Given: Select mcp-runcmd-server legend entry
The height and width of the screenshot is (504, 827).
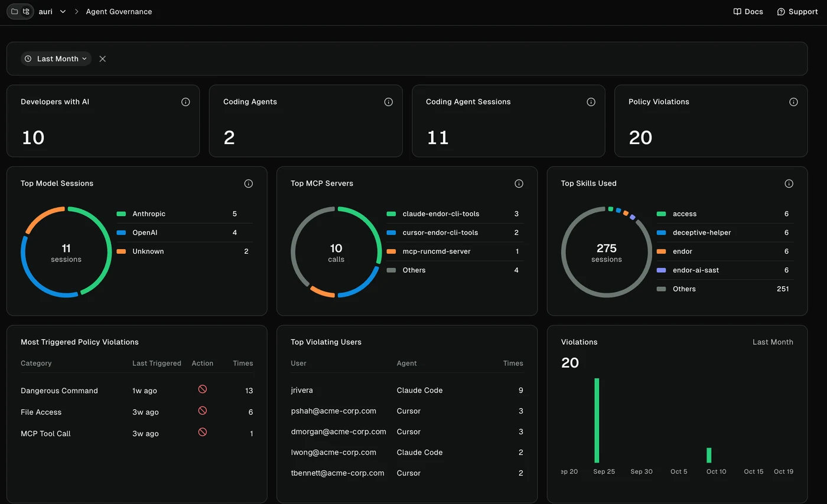Looking at the screenshot, I should point(454,251).
